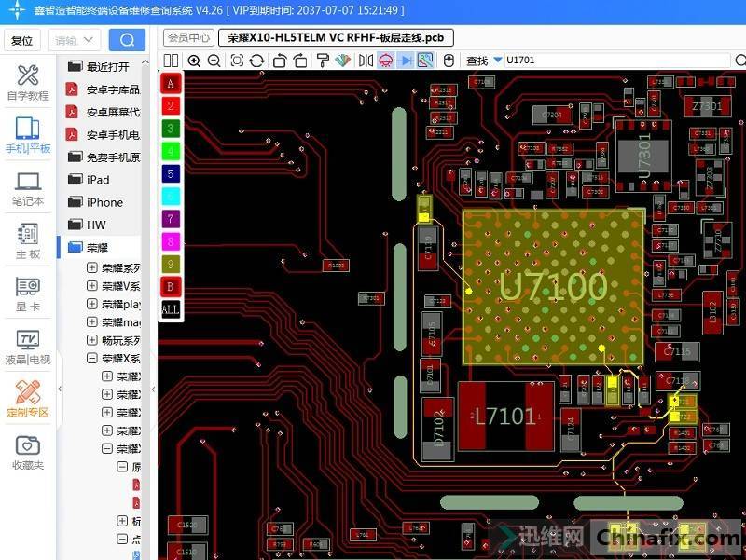Open the 查找 search type dropdown arrow
This screenshot has height=560, width=746.
coord(497,61)
